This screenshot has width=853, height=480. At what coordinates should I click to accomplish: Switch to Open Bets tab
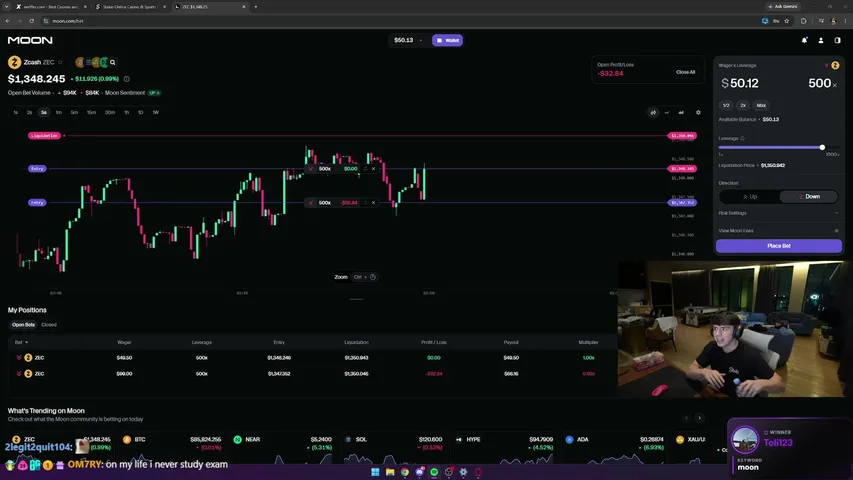(x=23, y=325)
